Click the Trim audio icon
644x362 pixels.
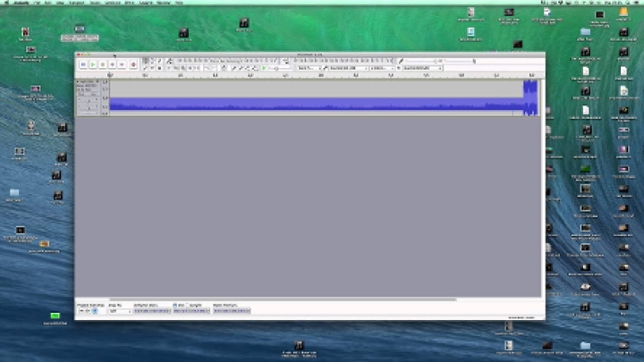tap(191, 68)
